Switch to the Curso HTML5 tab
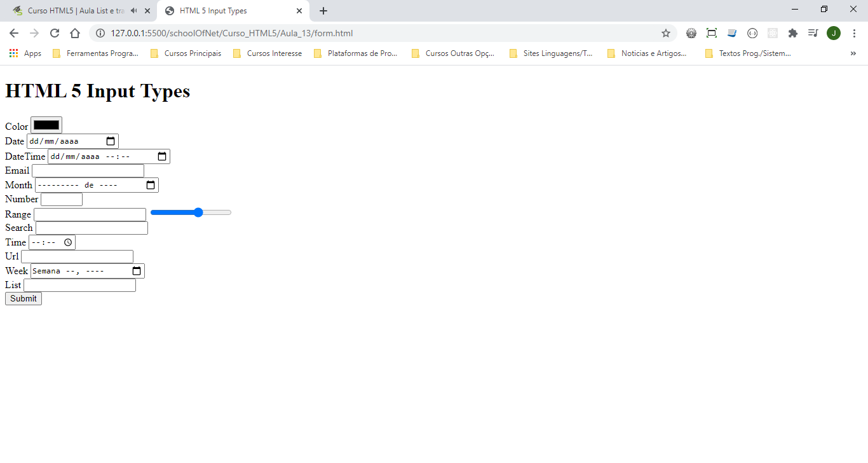 tap(75, 11)
